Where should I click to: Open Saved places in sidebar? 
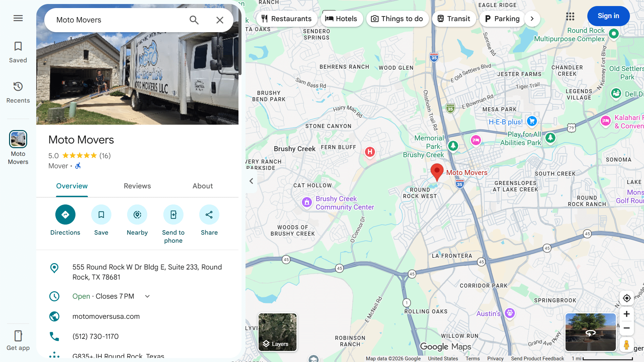[18, 52]
